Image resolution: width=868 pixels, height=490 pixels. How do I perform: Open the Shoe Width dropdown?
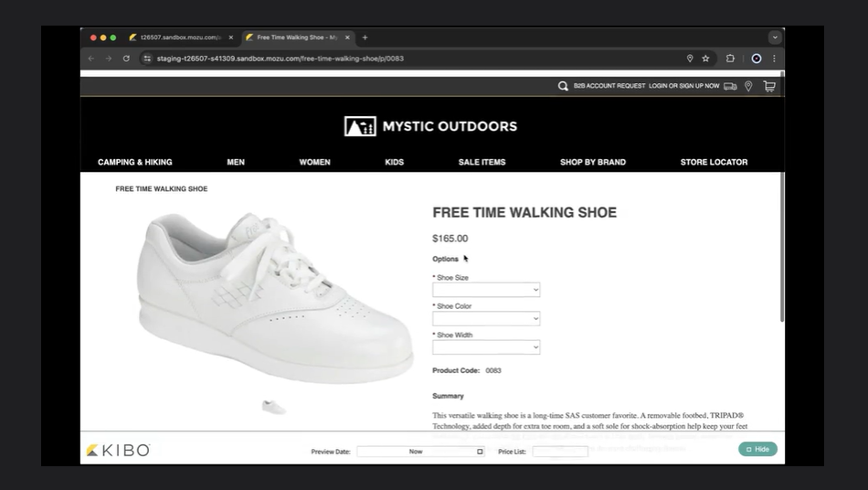point(486,347)
